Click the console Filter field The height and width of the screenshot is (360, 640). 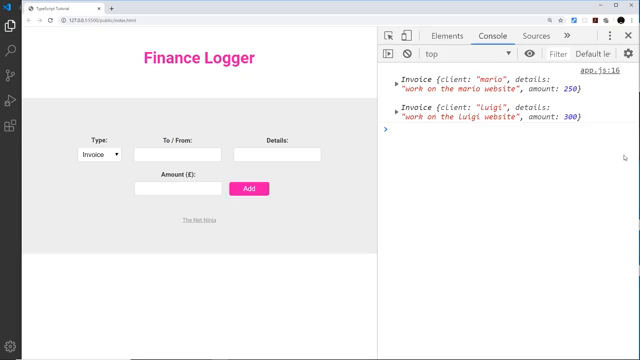tap(558, 54)
